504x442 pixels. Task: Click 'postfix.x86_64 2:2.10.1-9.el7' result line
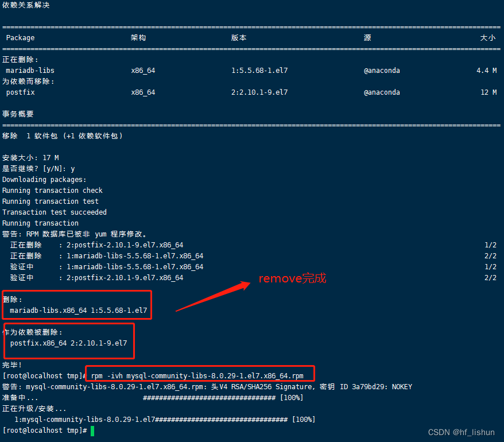(68, 343)
